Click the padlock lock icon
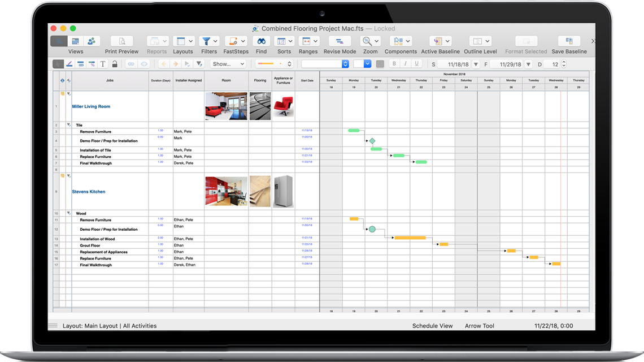Image resolution: width=644 pixels, height=362 pixels. pyautogui.click(x=115, y=64)
